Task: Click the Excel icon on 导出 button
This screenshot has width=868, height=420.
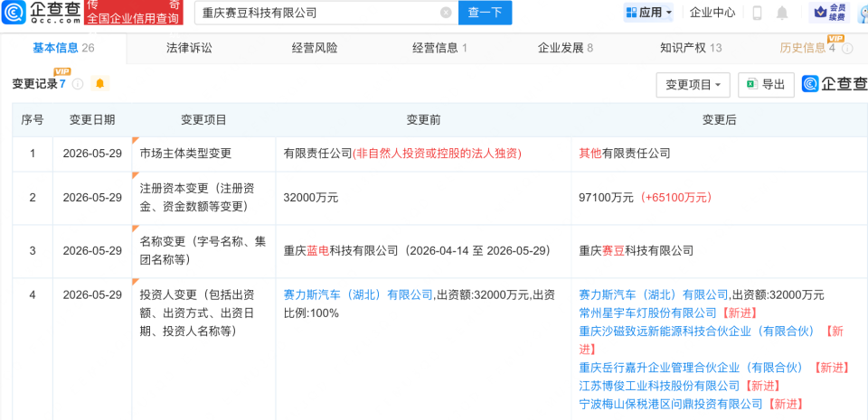Action: pos(751,85)
